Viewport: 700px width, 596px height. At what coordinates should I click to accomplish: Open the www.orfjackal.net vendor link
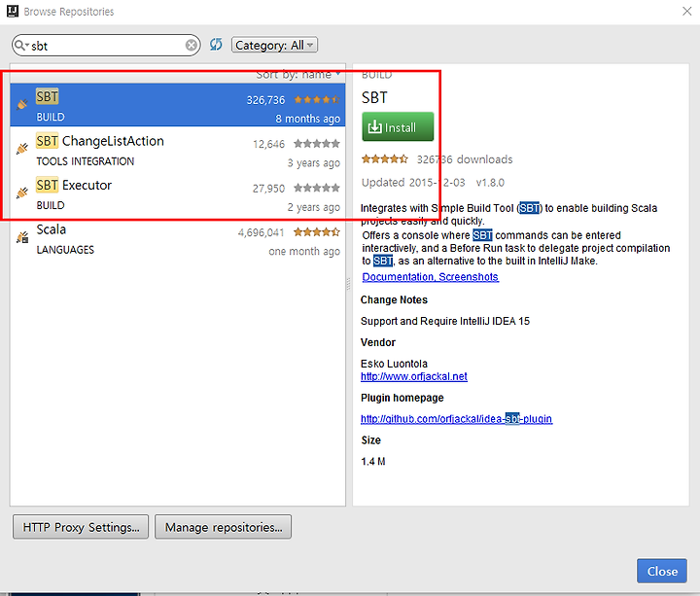coord(414,376)
